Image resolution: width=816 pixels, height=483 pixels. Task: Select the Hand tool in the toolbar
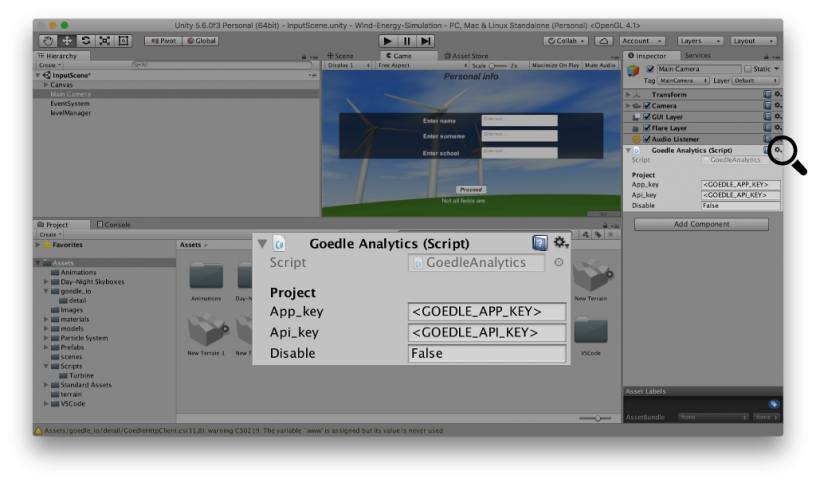click(x=48, y=41)
